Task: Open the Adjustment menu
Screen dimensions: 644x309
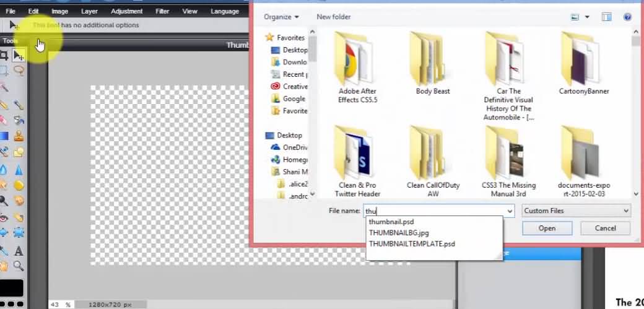Action: (x=127, y=11)
